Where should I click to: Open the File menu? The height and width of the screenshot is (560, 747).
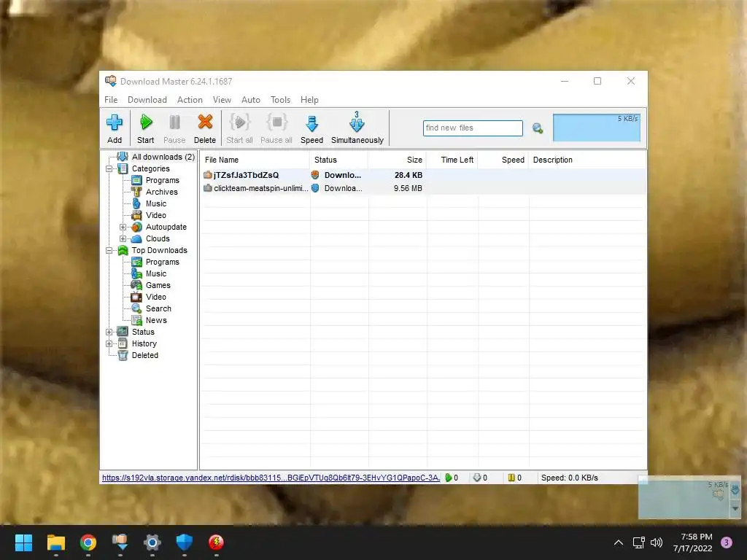(x=111, y=99)
